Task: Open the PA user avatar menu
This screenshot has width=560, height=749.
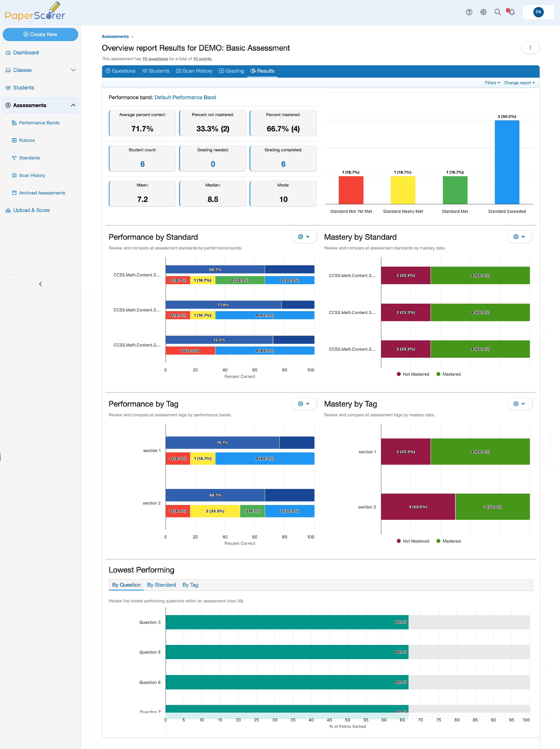Action: point(538,12)
